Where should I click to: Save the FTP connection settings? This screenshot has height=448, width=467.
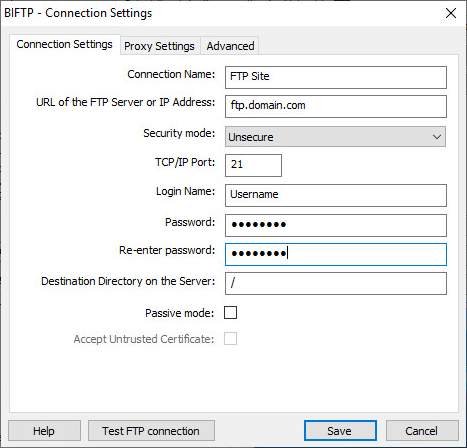tap(340, 431)
